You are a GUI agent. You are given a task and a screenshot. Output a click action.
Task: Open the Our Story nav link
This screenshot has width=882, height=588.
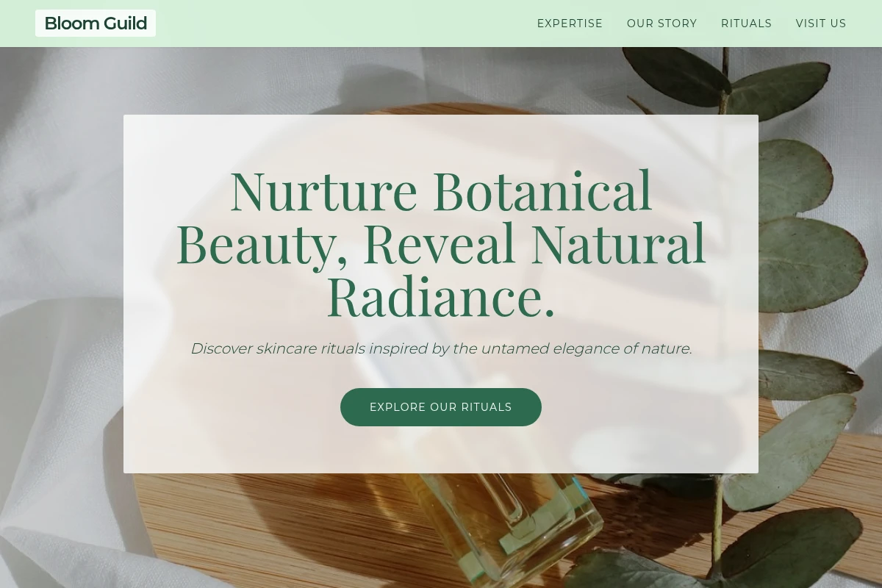[661, 24]
